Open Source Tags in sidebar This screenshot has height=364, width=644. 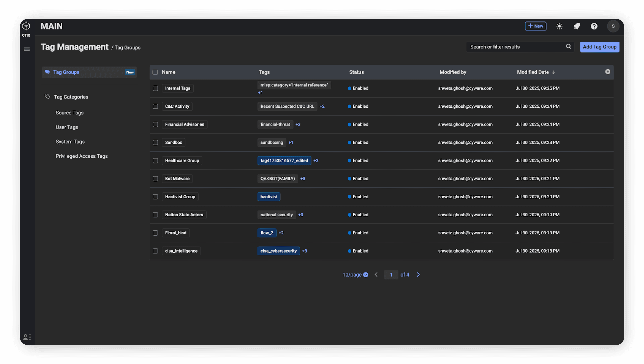[70, 113]
